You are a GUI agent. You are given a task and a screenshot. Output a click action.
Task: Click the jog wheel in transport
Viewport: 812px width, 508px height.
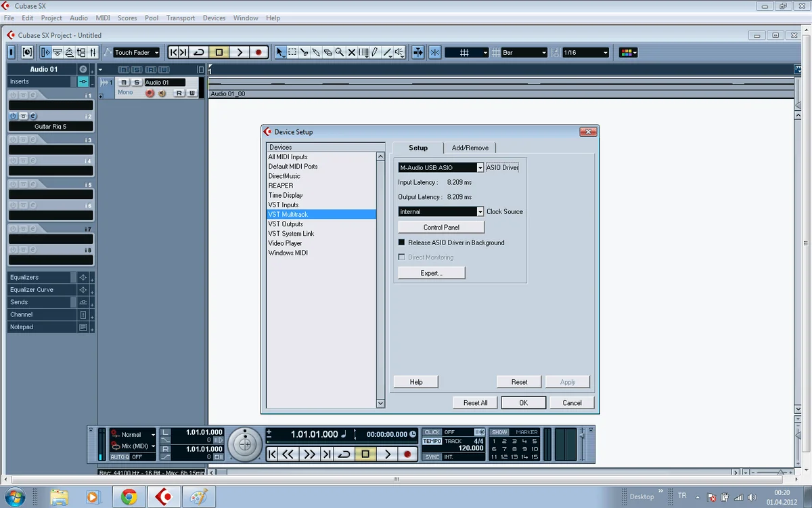245,444
